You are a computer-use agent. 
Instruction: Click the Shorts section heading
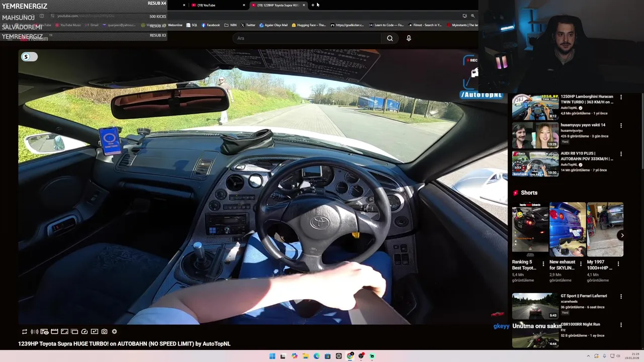click(529, 193)
